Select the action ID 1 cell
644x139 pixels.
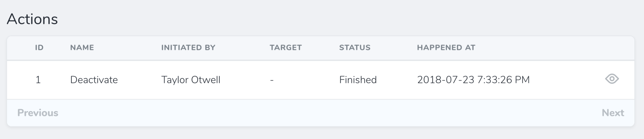point(38,80)
